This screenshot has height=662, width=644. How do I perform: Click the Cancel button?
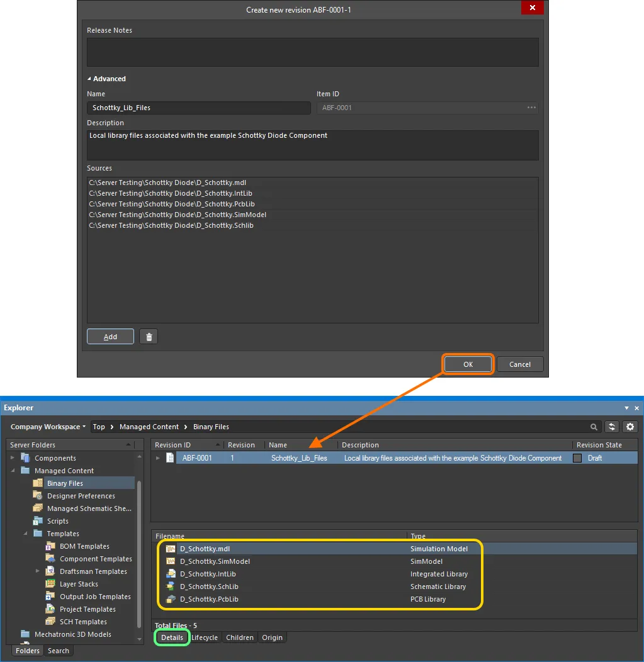(520, 364)
